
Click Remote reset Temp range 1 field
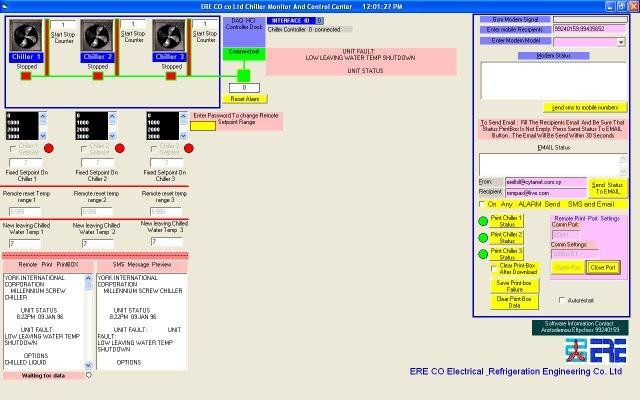pos(25,212)
